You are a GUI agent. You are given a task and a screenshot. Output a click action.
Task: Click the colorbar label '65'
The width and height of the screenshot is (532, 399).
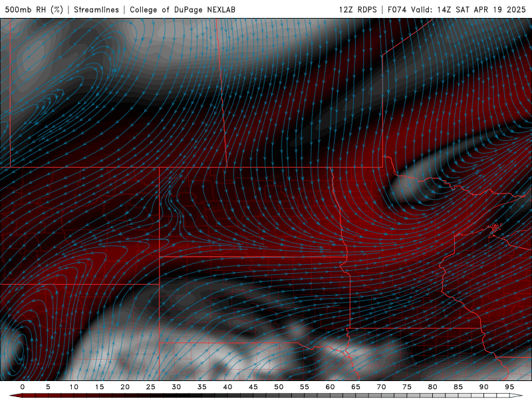356,387
